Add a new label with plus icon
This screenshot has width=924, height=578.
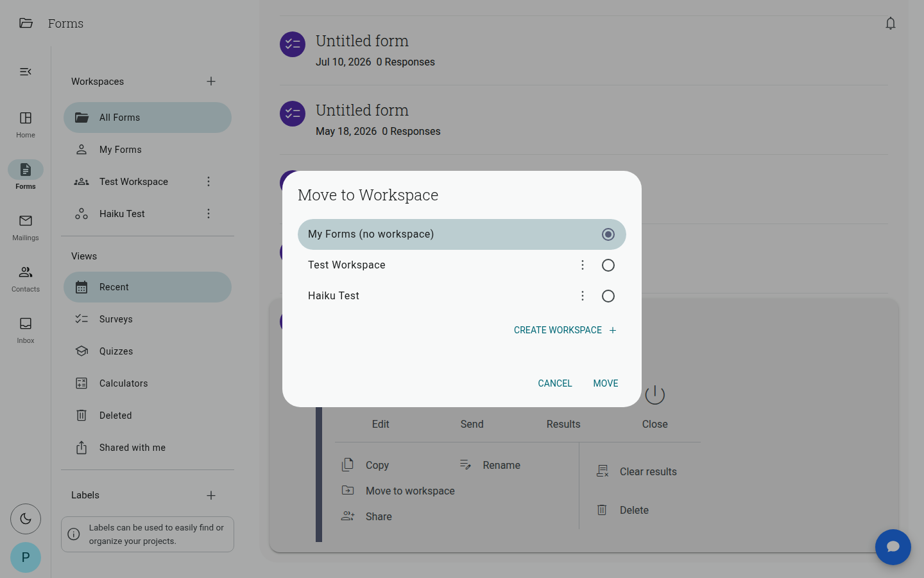211,495
